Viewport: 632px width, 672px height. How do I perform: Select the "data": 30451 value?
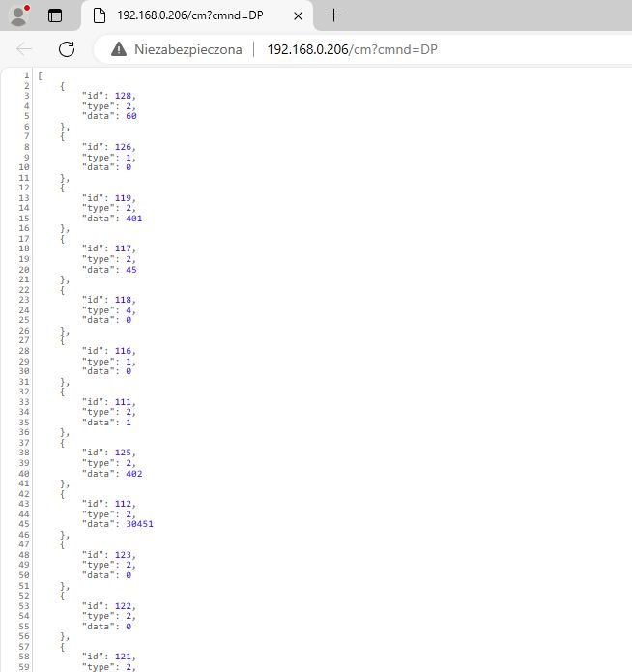point(139,524)
